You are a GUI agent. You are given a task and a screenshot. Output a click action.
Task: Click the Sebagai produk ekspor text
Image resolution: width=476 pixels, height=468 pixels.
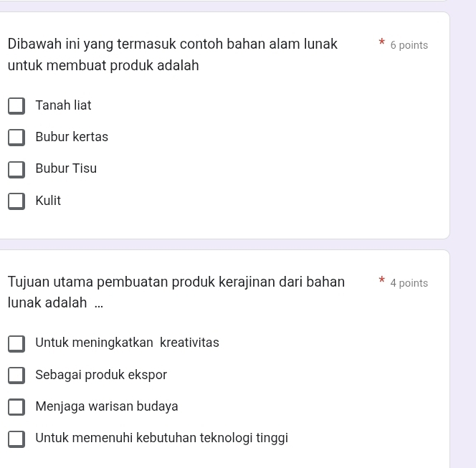click(101, 375)
